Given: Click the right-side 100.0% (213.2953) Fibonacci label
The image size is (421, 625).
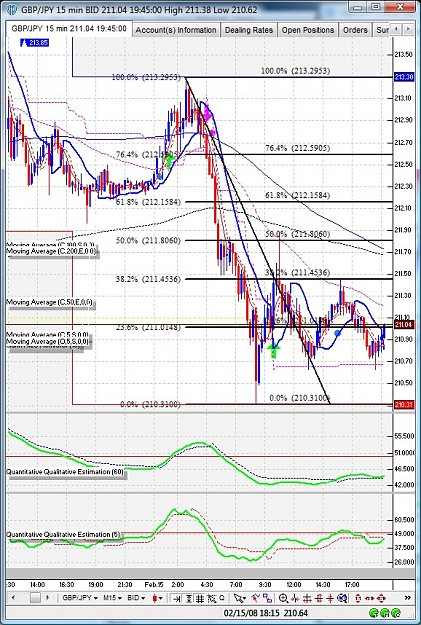Looking at the screenshot, I should click(295, 71).
